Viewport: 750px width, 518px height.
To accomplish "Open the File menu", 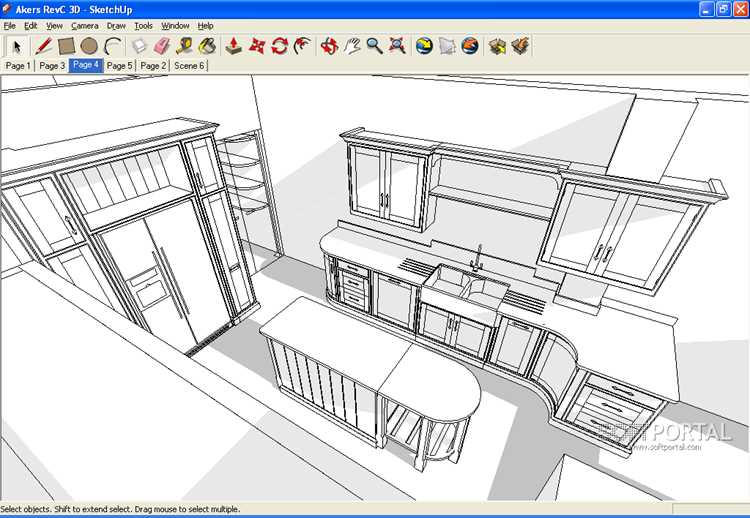I will coord(10,26).
